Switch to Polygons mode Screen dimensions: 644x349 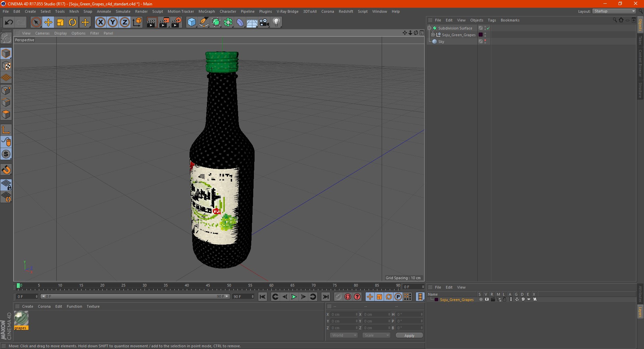tap(6, 114)
